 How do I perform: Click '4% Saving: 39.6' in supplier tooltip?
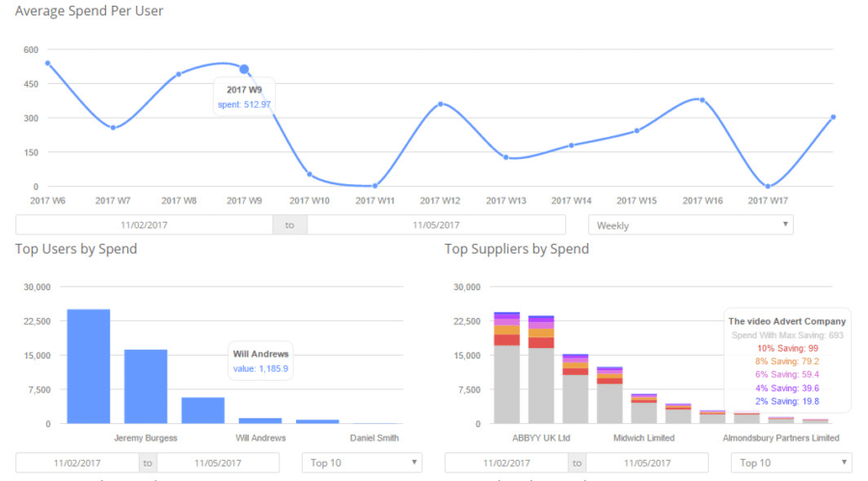pyautogui.click(x=787, y=388)
